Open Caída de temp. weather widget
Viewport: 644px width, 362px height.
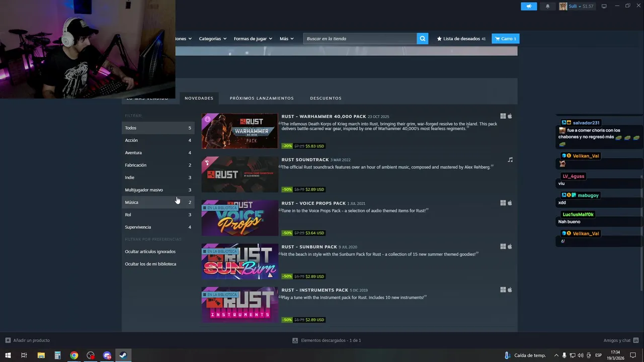[524, 355]
